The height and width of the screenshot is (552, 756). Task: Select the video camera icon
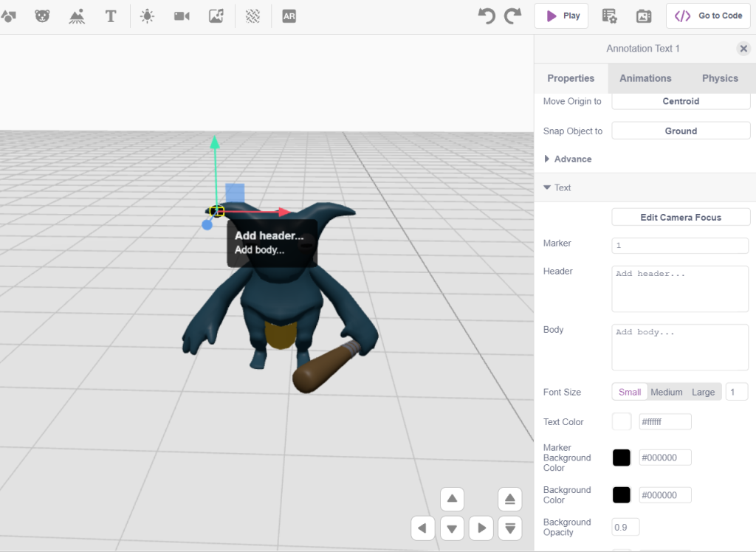click(x=182, y=15)
